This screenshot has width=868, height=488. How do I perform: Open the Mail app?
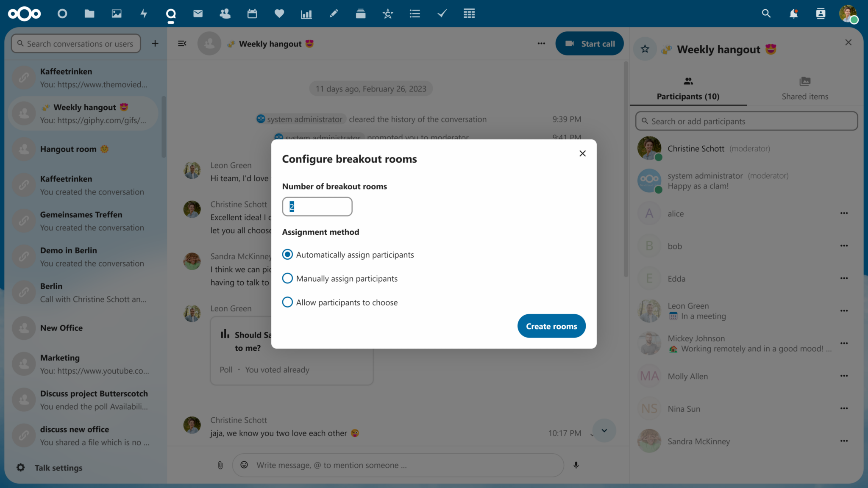198,13
